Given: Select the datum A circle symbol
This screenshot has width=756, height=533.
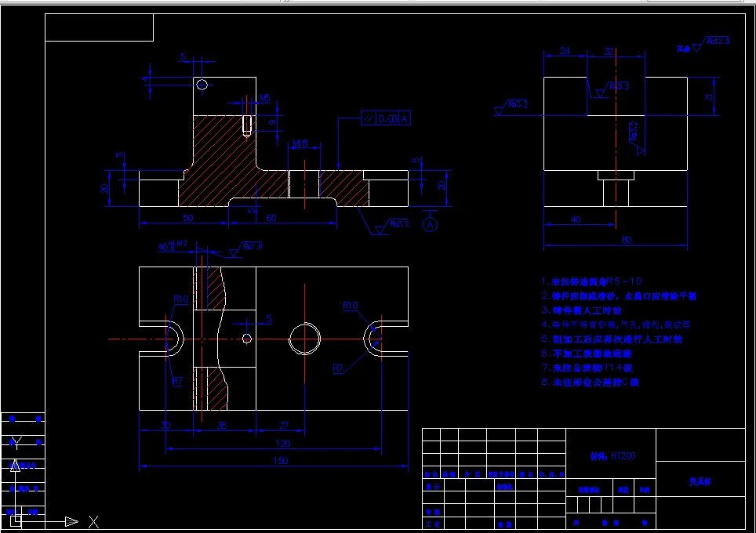Looking at the screenshot, I should 430,225.
